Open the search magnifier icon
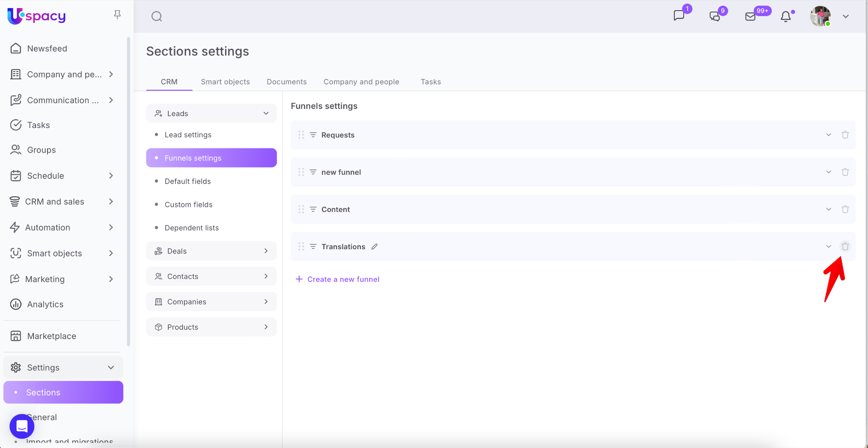This screenshot has width=868, height=448. (x=157, y=17)
